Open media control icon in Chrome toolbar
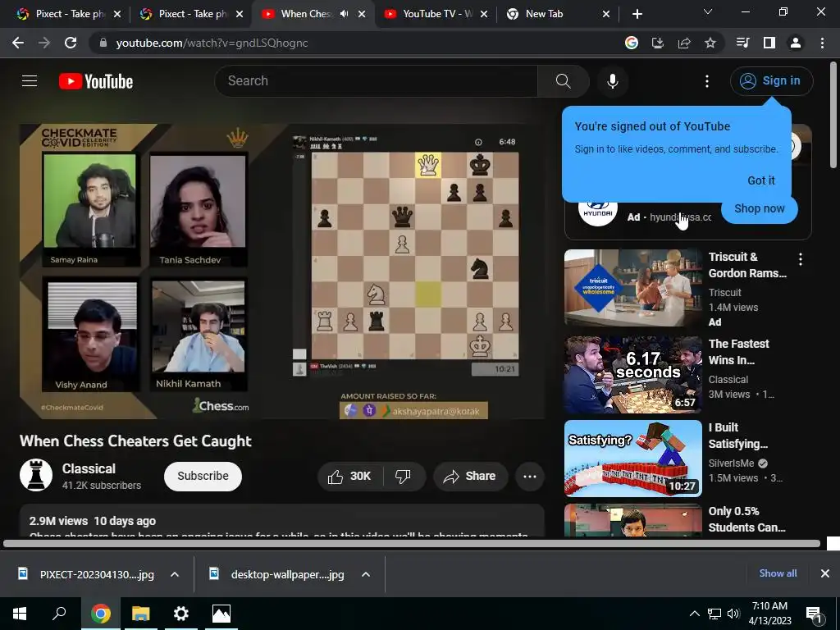840x630 pixels. [x=743, y=43]
